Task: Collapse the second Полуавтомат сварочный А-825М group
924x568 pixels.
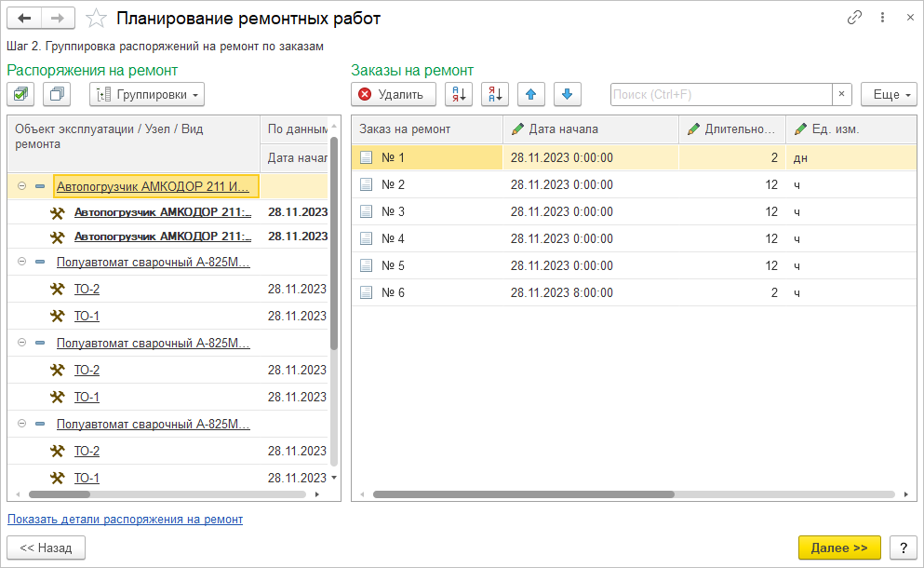Action: [21, 343]
